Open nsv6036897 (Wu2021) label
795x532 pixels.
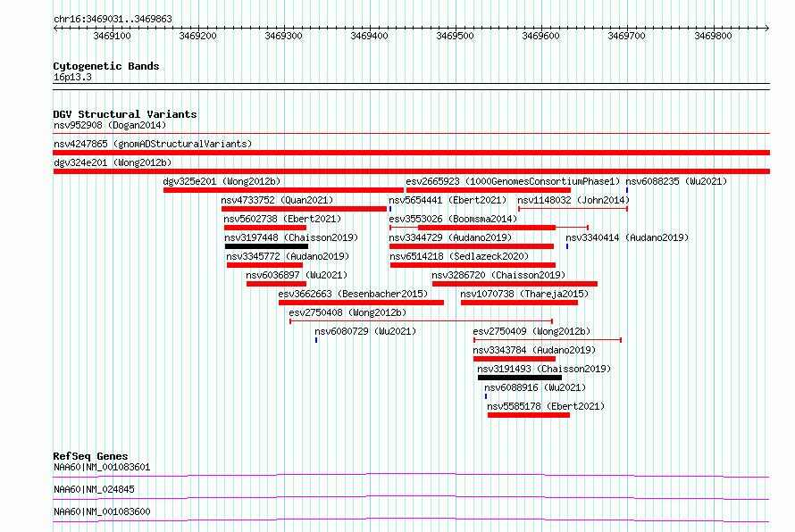pos(297,275)
